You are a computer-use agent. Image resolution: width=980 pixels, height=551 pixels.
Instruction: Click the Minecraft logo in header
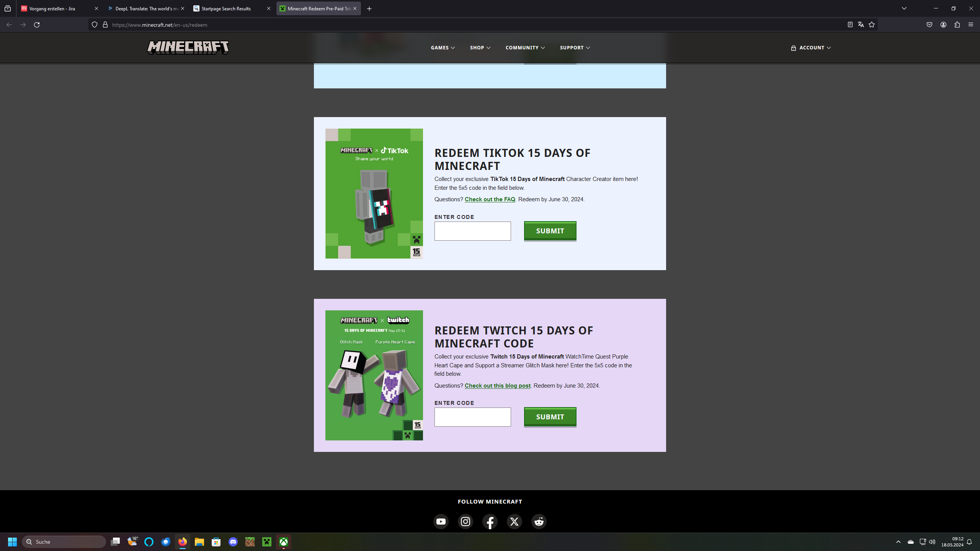[188, 47]
